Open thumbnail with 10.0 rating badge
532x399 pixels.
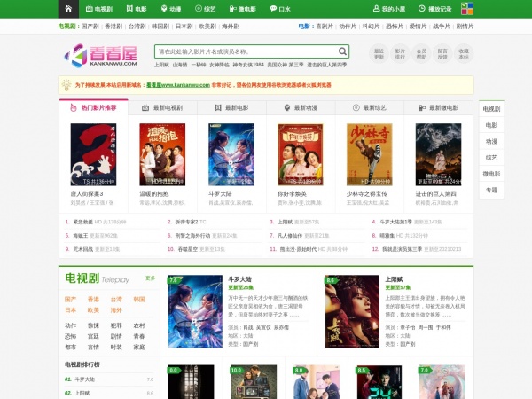[254, 382]
